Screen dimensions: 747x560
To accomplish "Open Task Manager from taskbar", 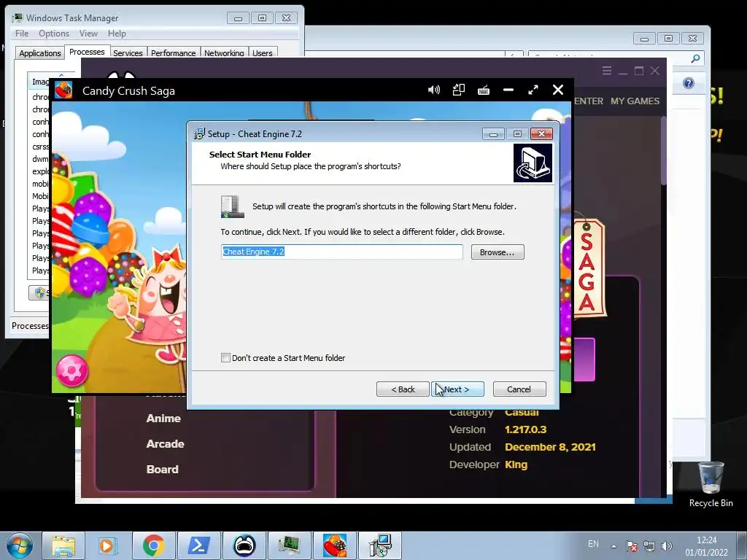I will 289,545.
